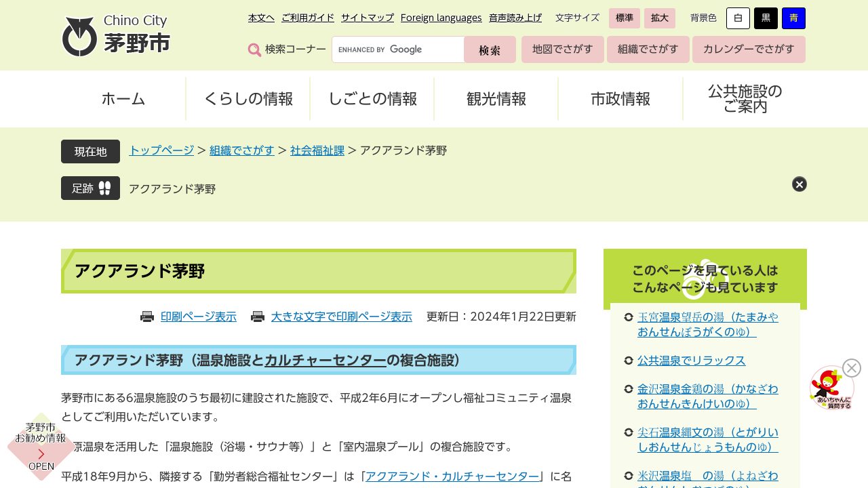Open the くらしの情報 menu
Image resolution: width=868 pixels, height=488 pixels.
point(248,99)
